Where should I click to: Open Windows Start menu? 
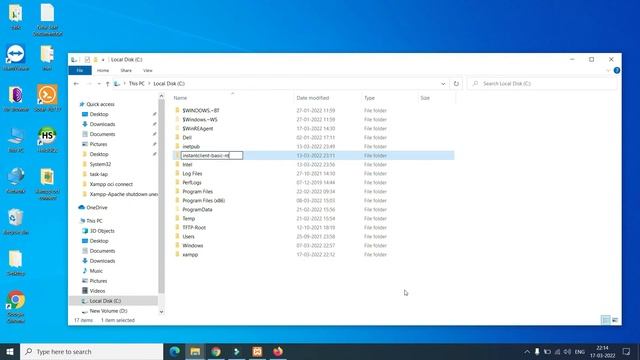tap(10, 351)
